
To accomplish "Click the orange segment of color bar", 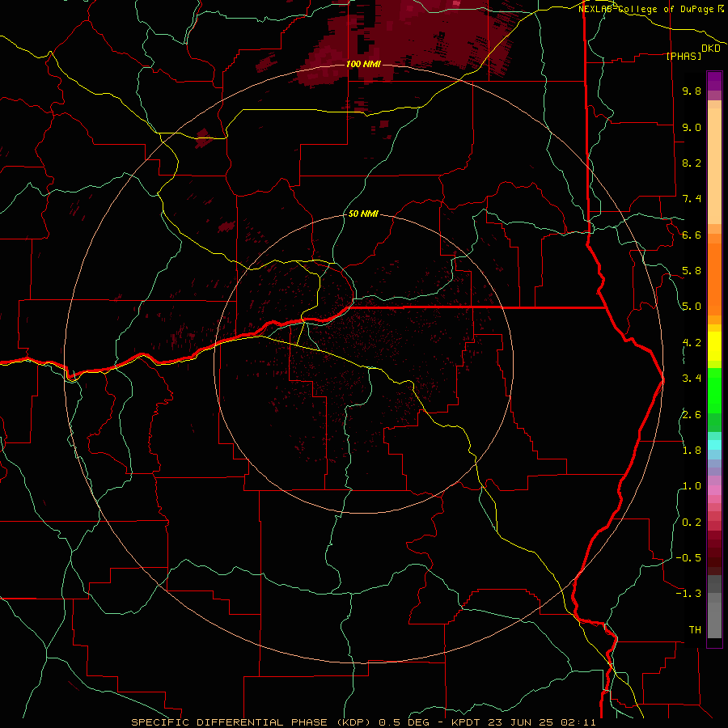I will 714,278.
